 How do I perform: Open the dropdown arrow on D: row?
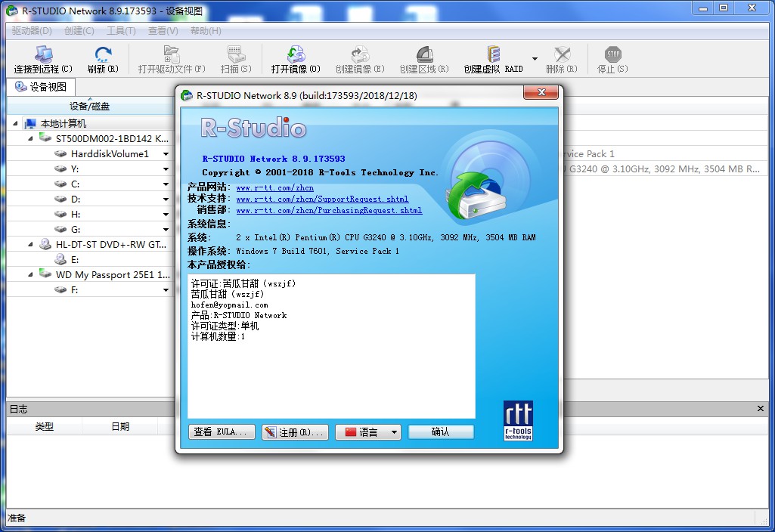pyautogui.click(x=166, y=199)
